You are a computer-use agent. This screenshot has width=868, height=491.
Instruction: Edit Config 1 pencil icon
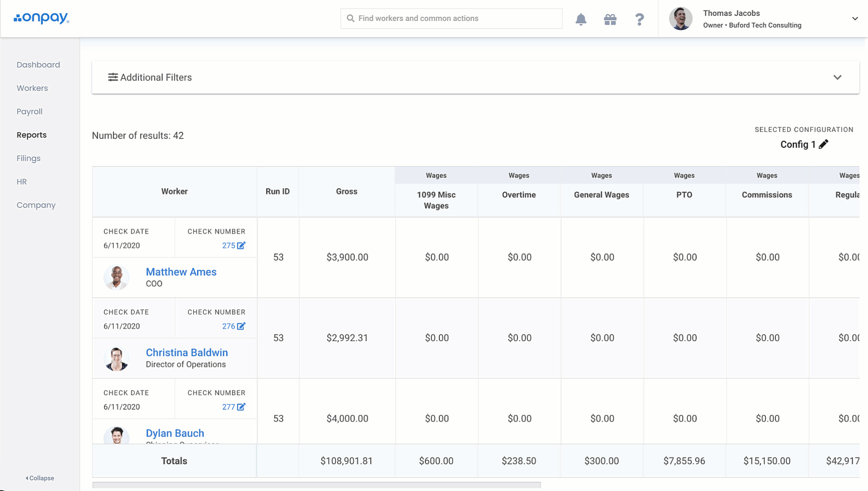coord(823,144)
